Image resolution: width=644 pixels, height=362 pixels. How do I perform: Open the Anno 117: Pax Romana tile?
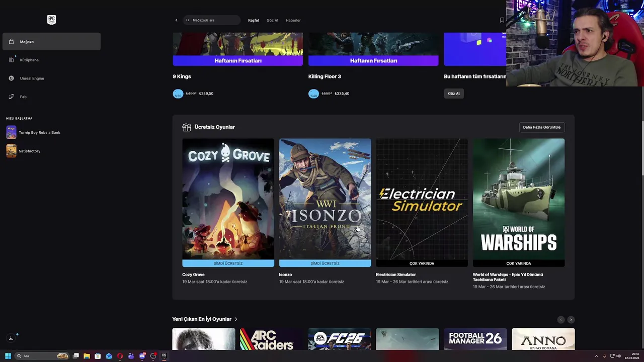[x=543, y=339]
